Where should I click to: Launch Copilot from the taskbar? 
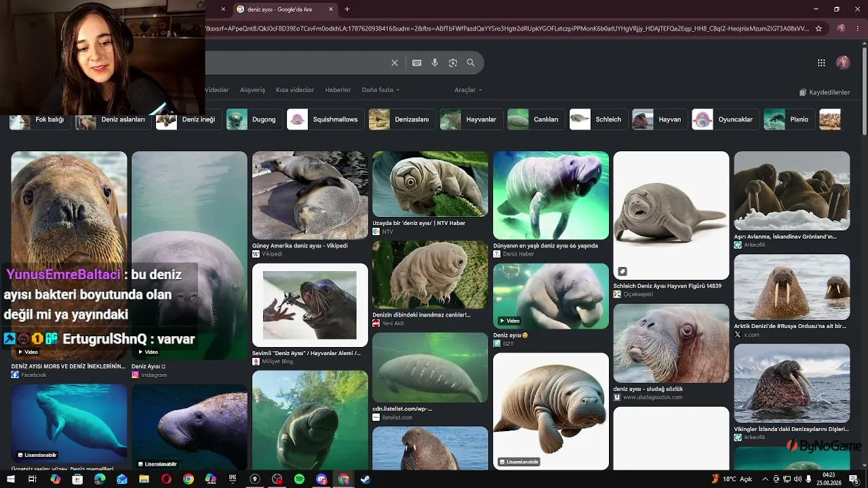pos(56,479)
